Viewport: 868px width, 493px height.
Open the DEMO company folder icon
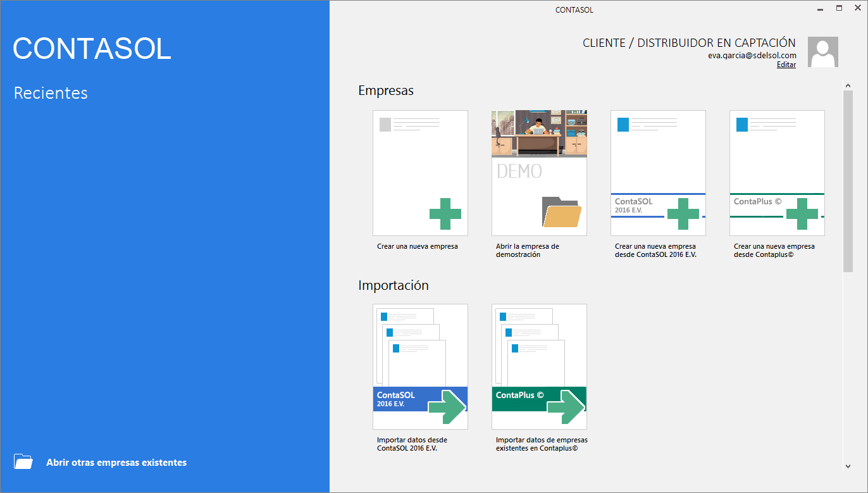[561, 212]
